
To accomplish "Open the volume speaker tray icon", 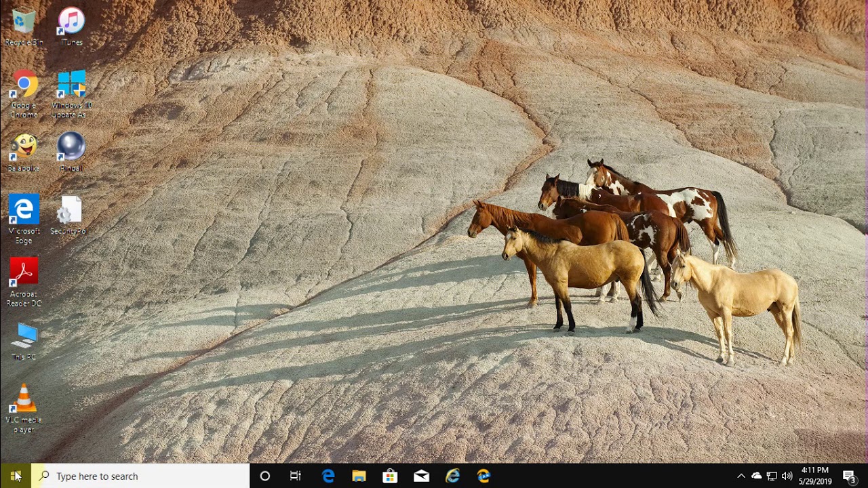I will [787, 476].
